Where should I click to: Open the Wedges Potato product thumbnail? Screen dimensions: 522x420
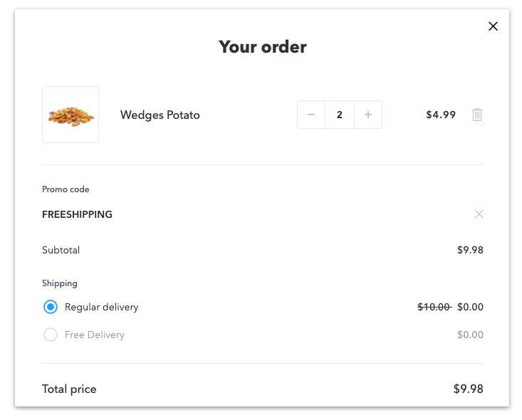tap(71, 115)
